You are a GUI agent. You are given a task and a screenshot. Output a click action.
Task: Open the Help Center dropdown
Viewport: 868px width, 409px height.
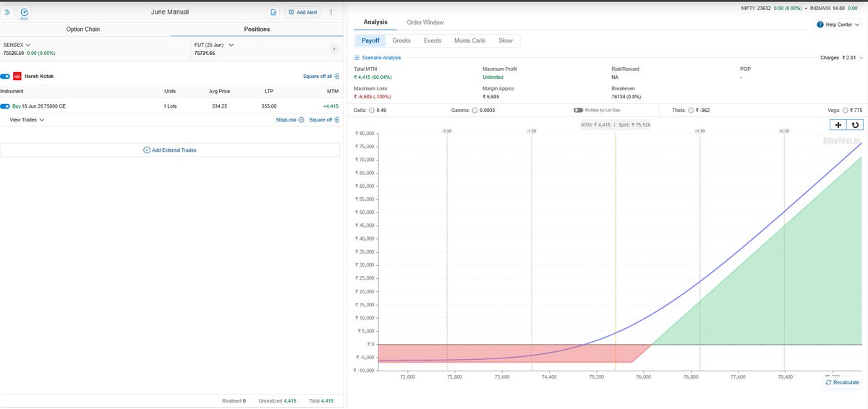(x=839, y=25)
